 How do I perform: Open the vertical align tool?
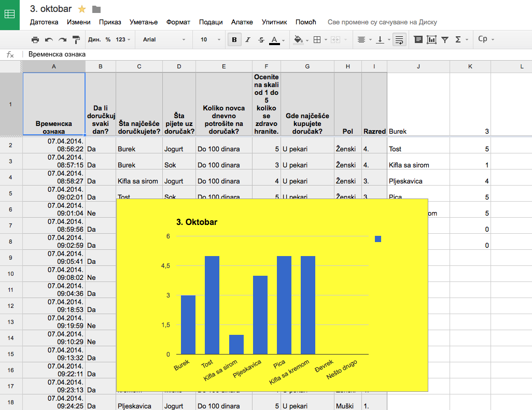[381, 40]
